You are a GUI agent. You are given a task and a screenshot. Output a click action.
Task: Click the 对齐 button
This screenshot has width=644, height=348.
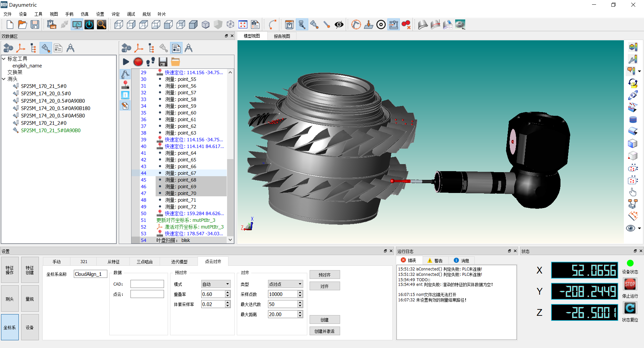point(324,286)
